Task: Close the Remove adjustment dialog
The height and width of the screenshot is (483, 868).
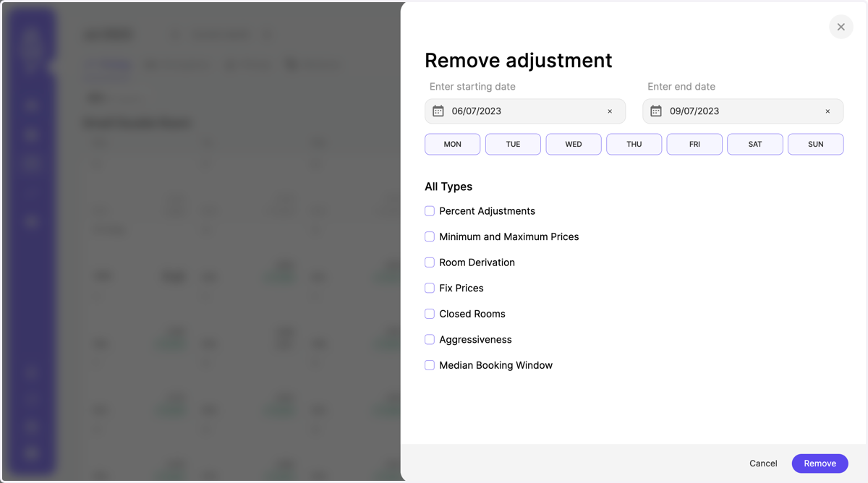Action: coord(841,27)
